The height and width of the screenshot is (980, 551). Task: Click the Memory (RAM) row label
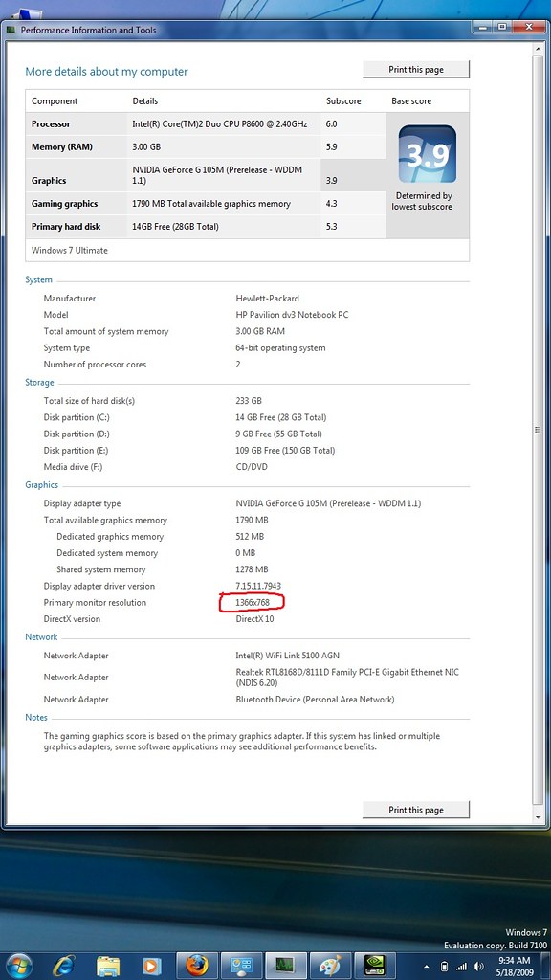62,146
